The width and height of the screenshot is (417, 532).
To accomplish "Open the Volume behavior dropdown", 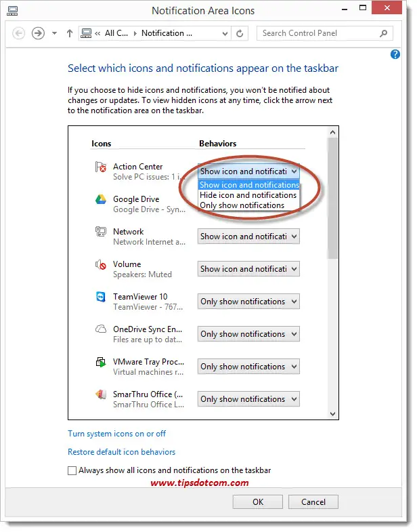I will coord(248,269).
